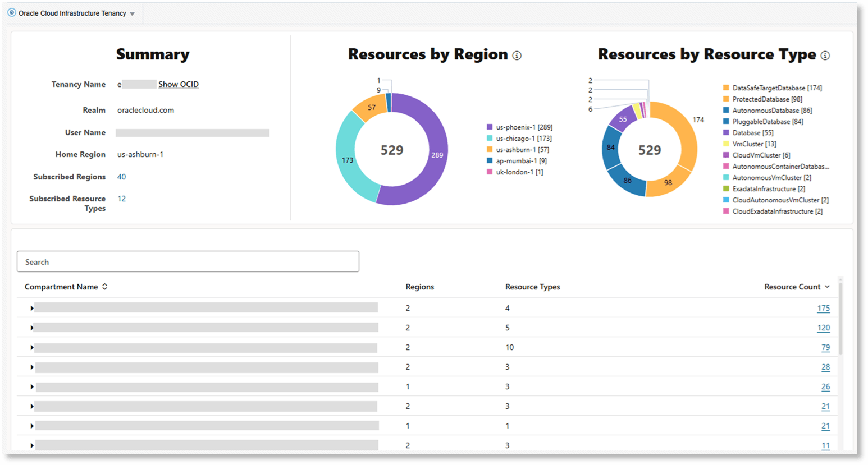Image resolution: width=868 pixels, height=465 pixels.
Task: Open resource count link 175
Action: point(824,308)
